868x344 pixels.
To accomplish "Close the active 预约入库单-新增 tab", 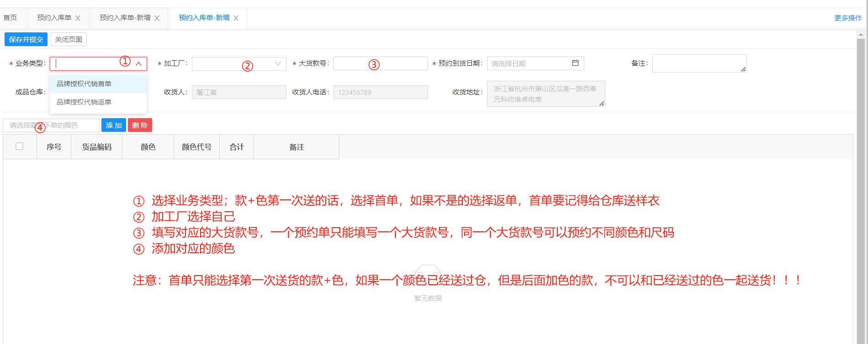I will (236, 18).
